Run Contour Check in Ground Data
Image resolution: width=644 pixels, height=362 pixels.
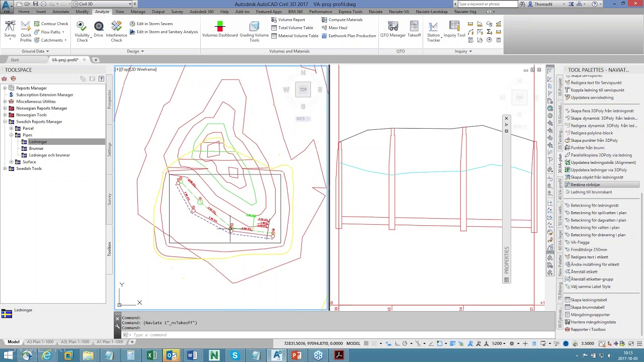(51, 24)
